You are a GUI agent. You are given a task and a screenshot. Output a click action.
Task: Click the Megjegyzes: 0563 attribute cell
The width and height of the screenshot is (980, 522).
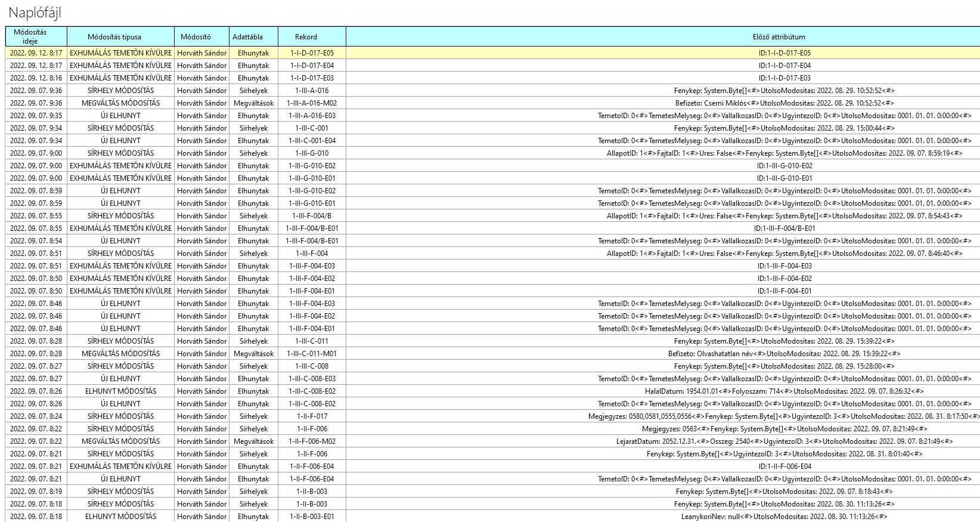pyautogui.click(x=784, y=429)
